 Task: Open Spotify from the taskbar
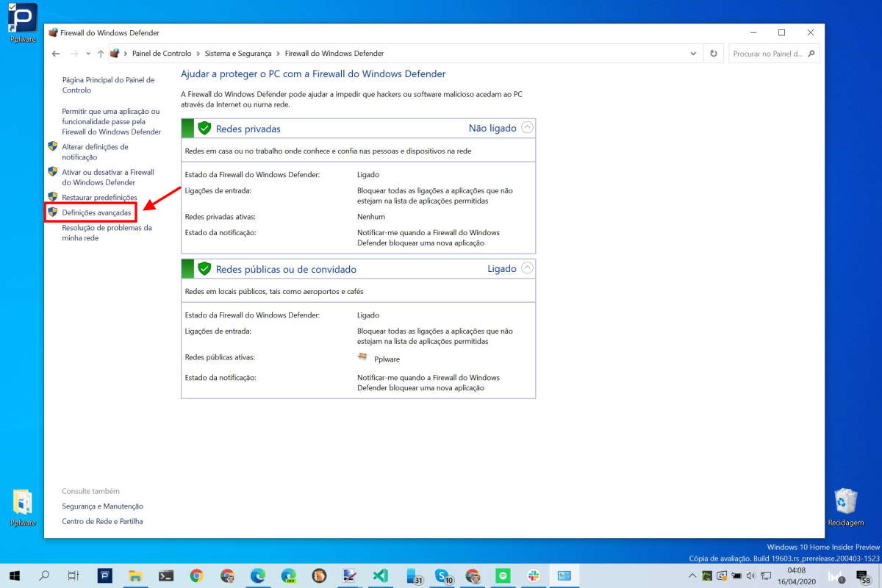coord(503,576)
